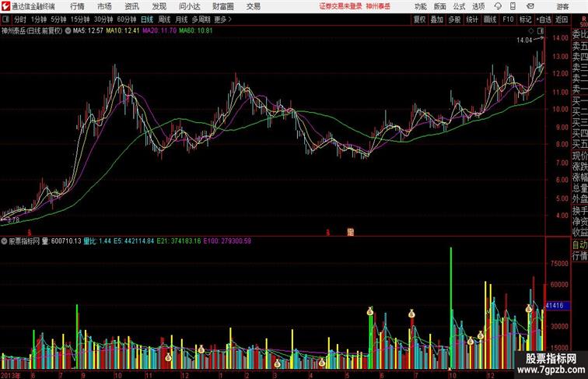Click the 叠加 overlay button
Viewport: 588px width, 379px height.
click(437, 19)
